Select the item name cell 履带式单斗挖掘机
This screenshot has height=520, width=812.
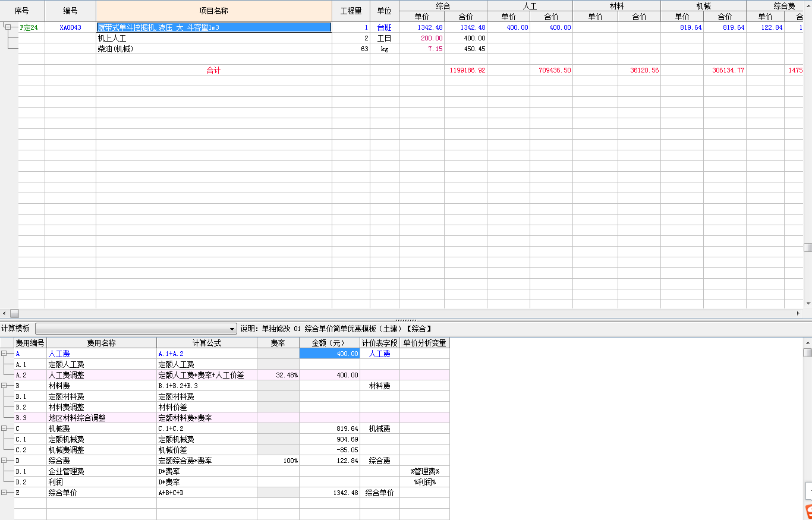(214, 27)
